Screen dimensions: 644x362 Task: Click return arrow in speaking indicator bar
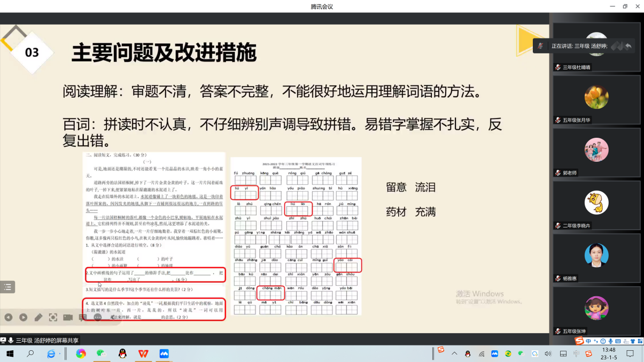click(629, 46)
